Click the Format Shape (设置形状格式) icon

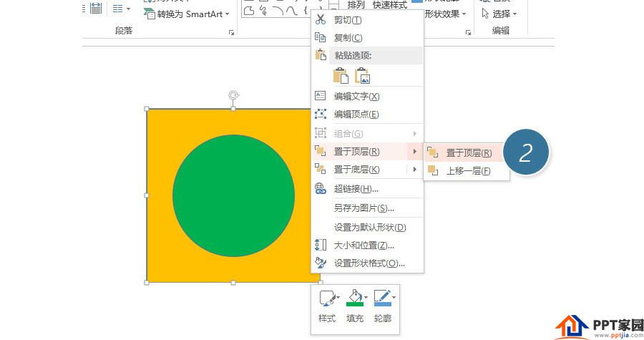click(321, 263)
